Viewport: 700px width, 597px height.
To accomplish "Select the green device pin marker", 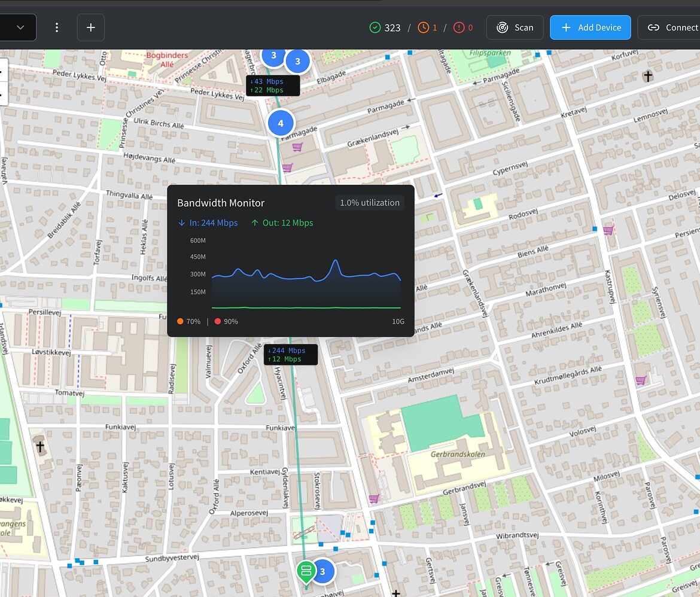I will click(306, 569).
